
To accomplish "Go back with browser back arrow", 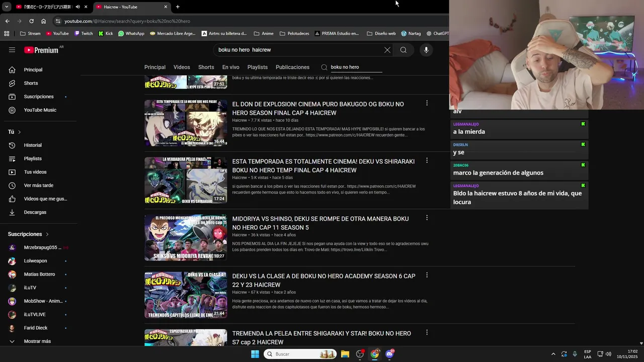I will click(7, 21).
